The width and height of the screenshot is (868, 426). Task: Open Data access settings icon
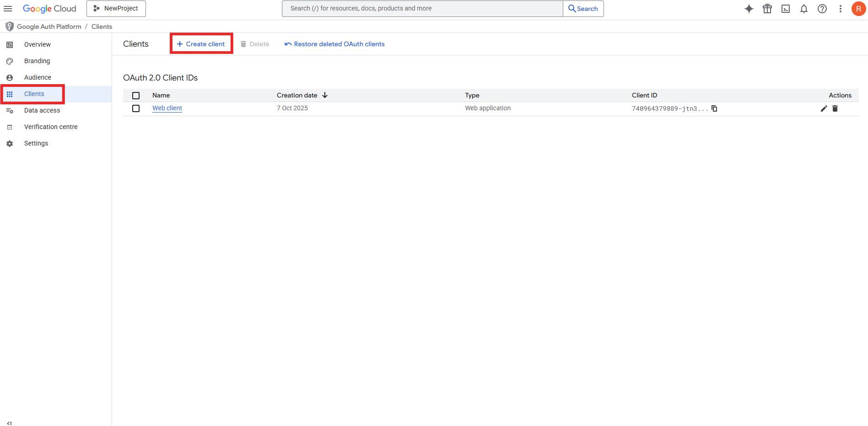coord(10,110)
